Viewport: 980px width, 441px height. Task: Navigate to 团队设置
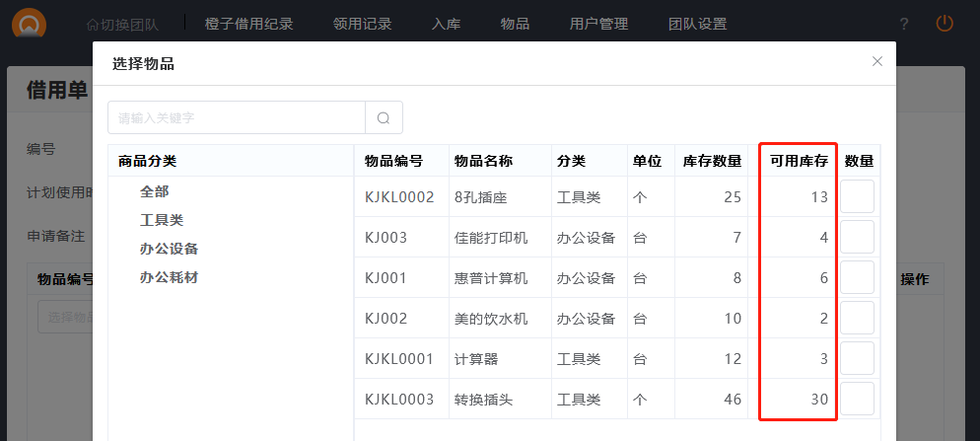(697, 24)
